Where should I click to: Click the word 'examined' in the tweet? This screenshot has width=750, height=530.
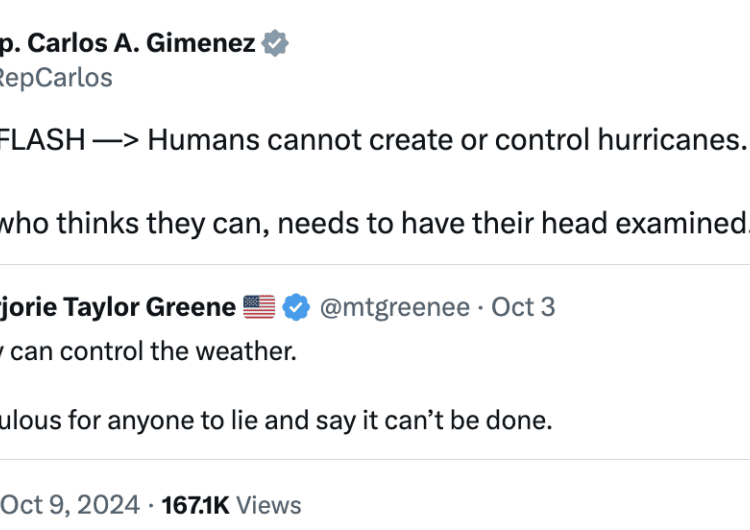(x=682, y=223)
